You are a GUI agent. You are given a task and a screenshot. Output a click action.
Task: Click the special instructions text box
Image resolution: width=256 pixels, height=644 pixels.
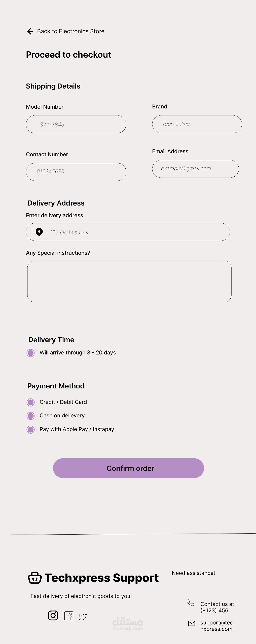[129, 281]
